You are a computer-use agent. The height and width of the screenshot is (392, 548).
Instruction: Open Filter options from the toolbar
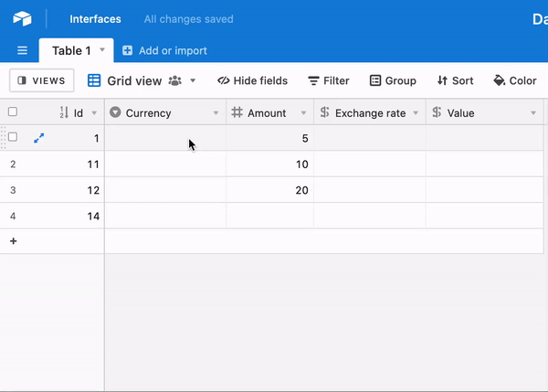(329, 80)
